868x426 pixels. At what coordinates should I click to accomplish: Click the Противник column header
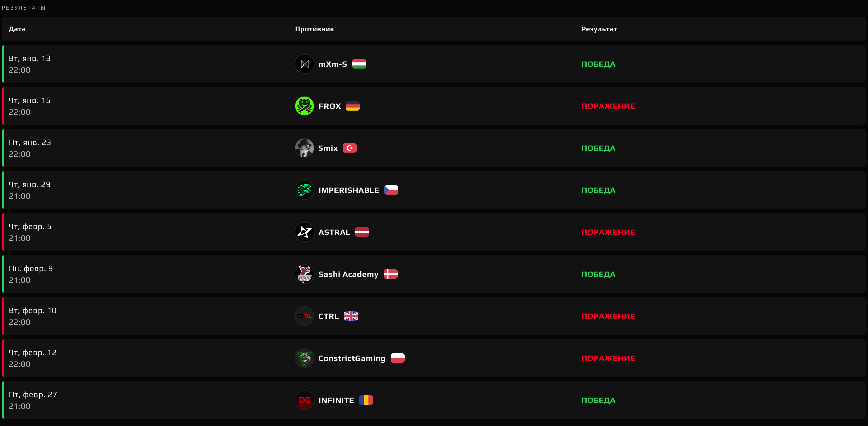[314, 29]
